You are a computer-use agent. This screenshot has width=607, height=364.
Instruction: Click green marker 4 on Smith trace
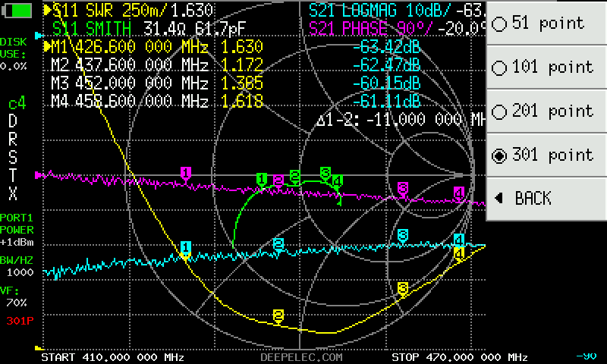pos(337,182)
